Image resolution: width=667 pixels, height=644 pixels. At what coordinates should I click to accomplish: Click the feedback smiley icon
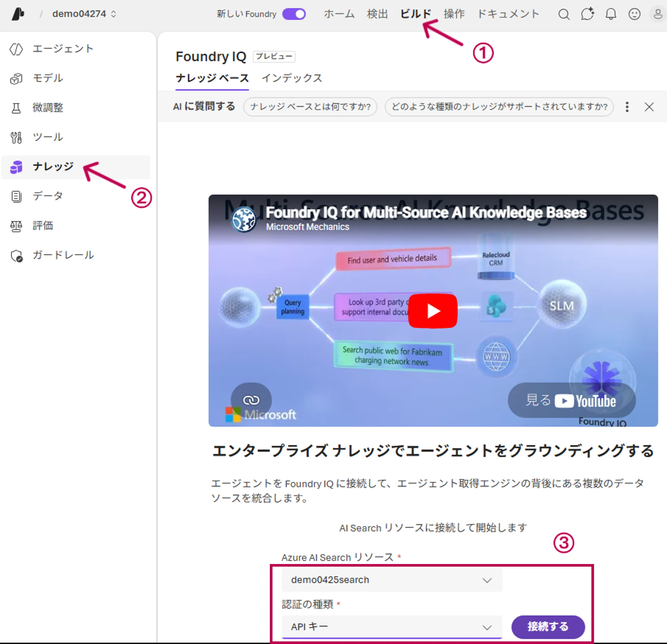(x=634, y=14)
